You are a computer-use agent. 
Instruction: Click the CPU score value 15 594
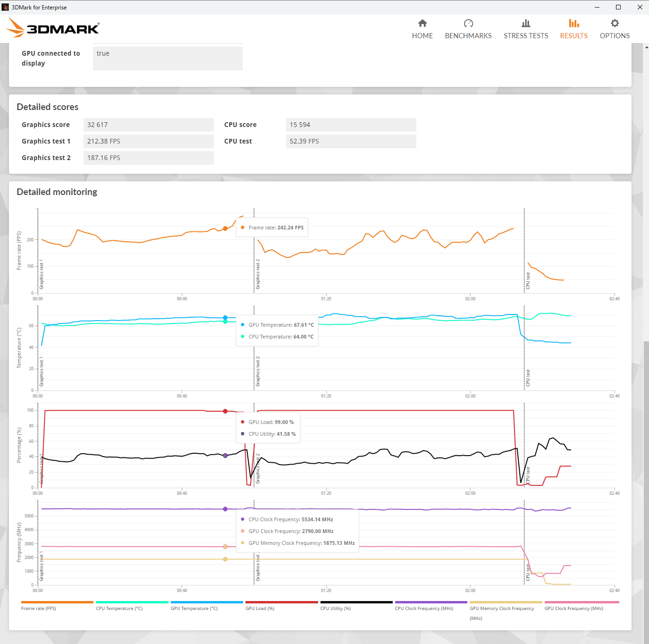(351, 125)
